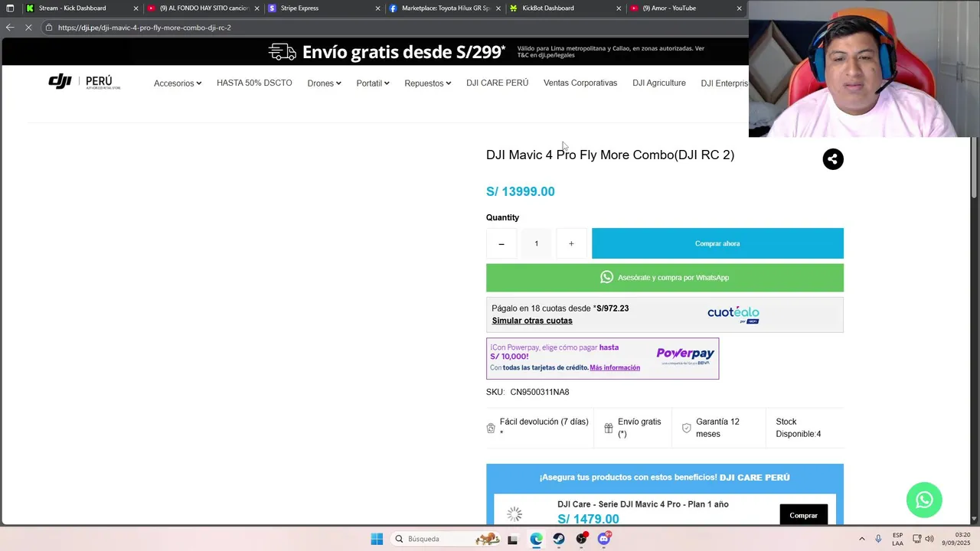The image size is (980, 551).
Task: Open ESP LAA language switcher
Action: click(897, 539)
